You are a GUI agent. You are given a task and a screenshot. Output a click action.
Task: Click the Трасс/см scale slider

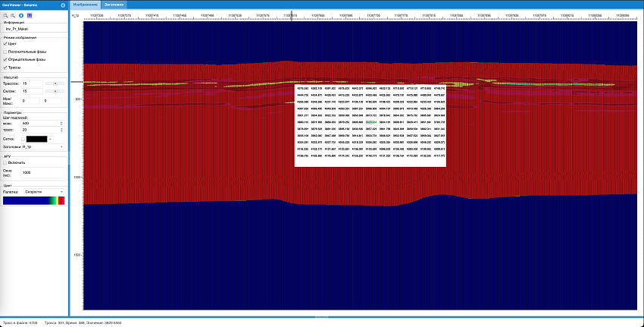pos(55,83)
